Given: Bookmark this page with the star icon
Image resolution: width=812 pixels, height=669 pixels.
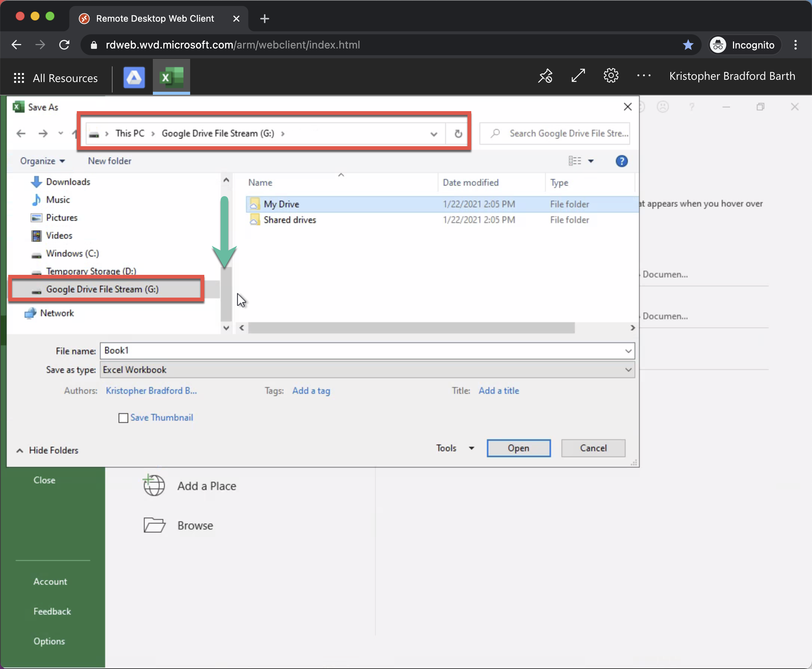Looking at the screenshot, I should click(x=688, y=45).
